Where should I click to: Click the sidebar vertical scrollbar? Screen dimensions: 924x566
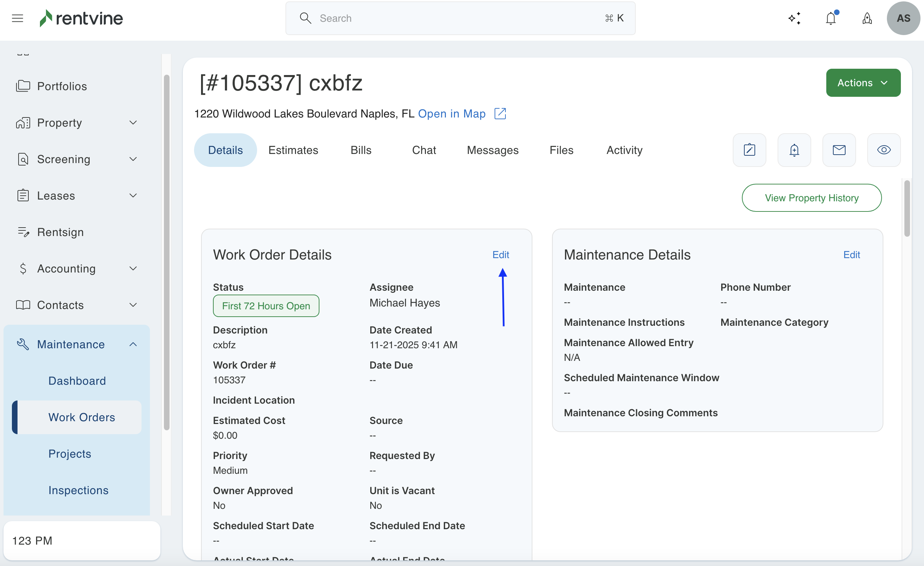(x=166, y=251)
